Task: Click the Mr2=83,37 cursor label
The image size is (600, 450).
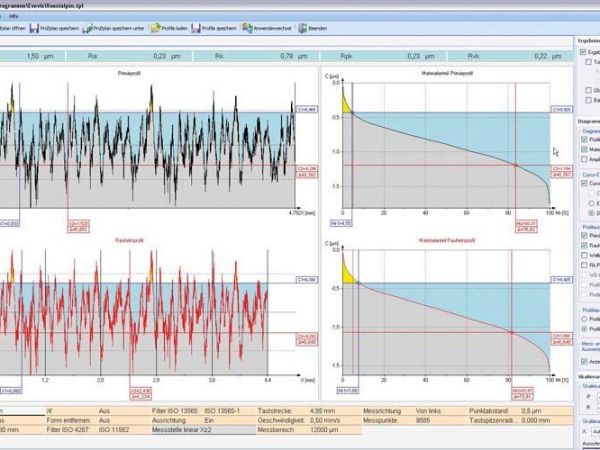Action: coord(526,223)
